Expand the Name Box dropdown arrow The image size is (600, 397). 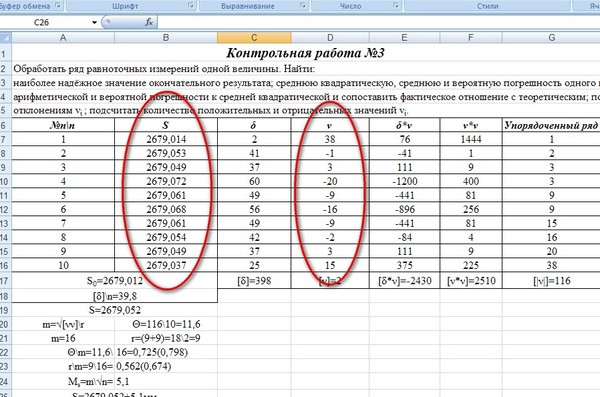pos(94,23)
